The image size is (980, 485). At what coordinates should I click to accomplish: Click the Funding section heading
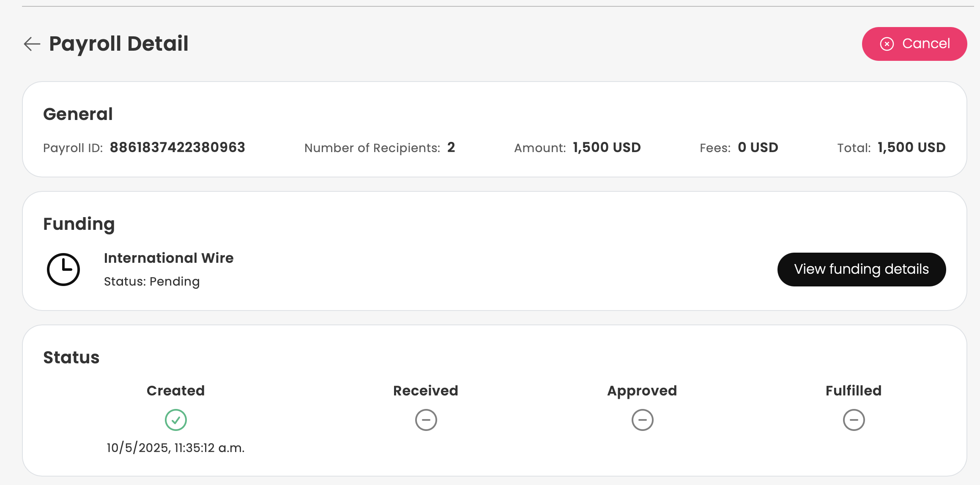(79, 224)
